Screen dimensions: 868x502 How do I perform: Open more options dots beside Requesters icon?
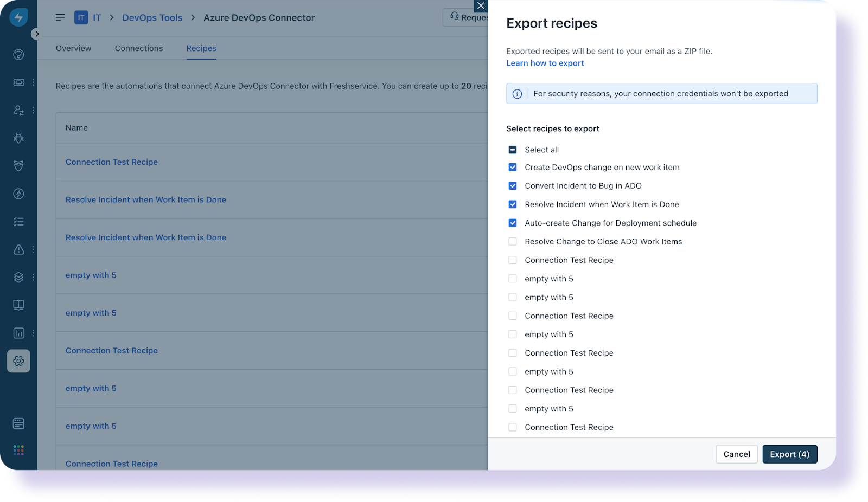point(33,110)
